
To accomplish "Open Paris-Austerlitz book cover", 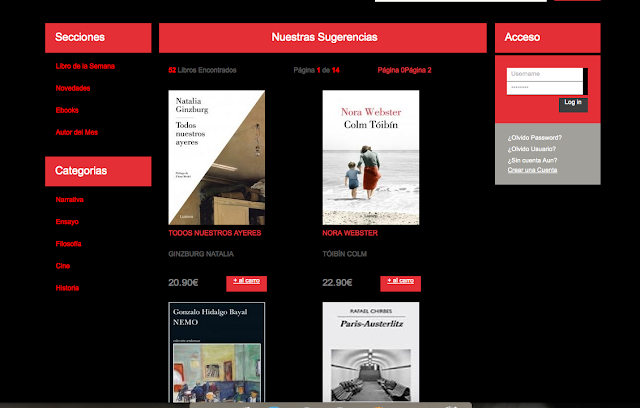I will [371, 353].
